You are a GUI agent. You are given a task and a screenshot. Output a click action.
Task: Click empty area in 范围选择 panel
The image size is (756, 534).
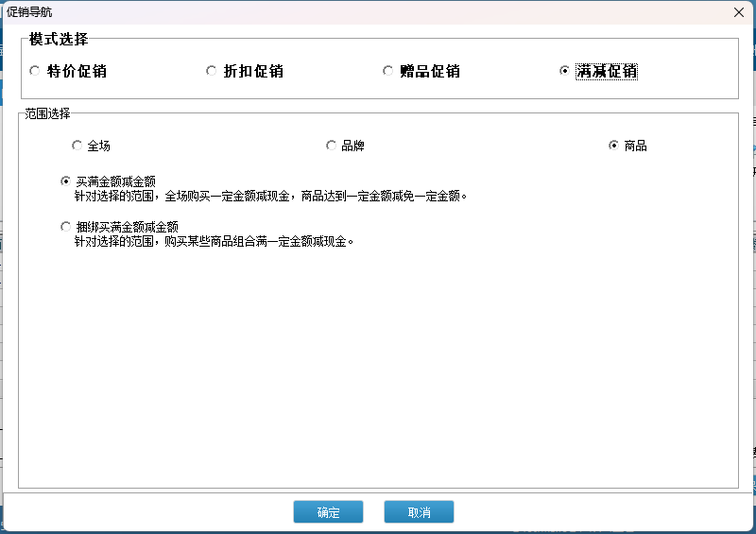(378, 378)
